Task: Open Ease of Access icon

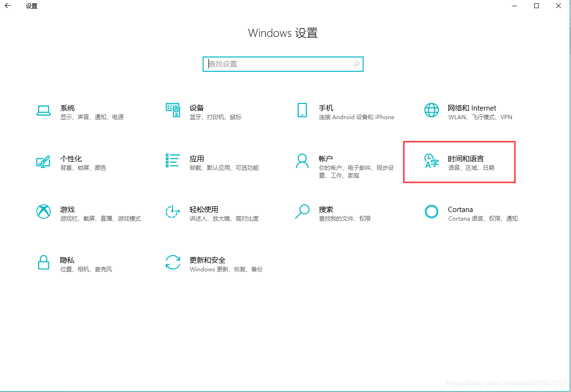Action: [172, 212]
